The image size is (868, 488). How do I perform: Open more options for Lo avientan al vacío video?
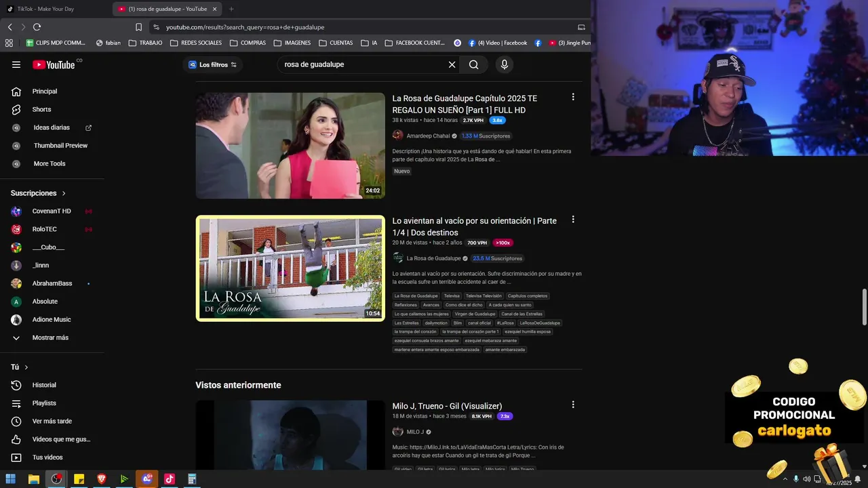(573, 220)
